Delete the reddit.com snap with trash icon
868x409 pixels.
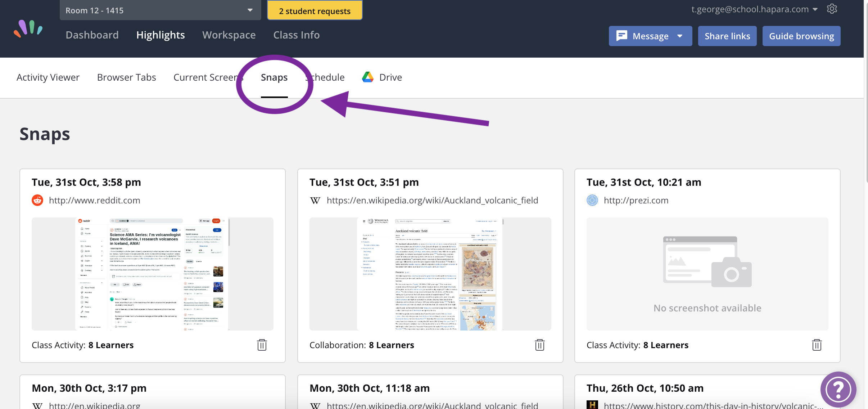pos(262,345)
